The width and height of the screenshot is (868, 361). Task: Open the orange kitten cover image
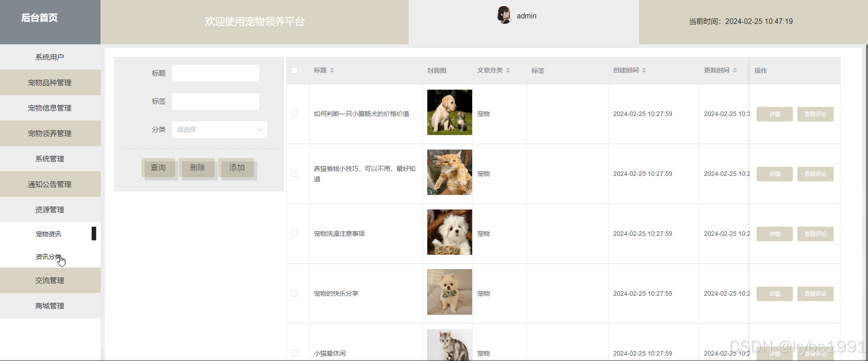[449, 172]
